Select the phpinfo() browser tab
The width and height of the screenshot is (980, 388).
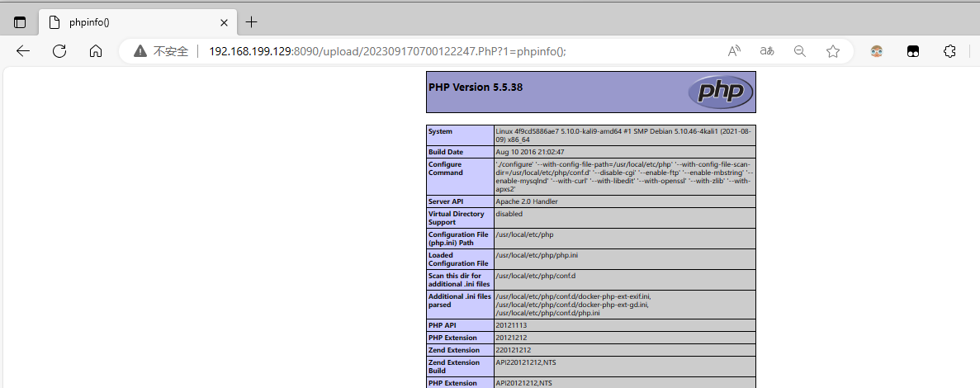(138, 22)
